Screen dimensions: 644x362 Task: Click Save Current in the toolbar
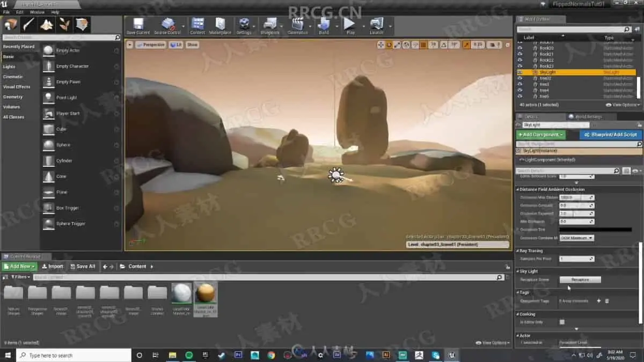click(138, 25)
